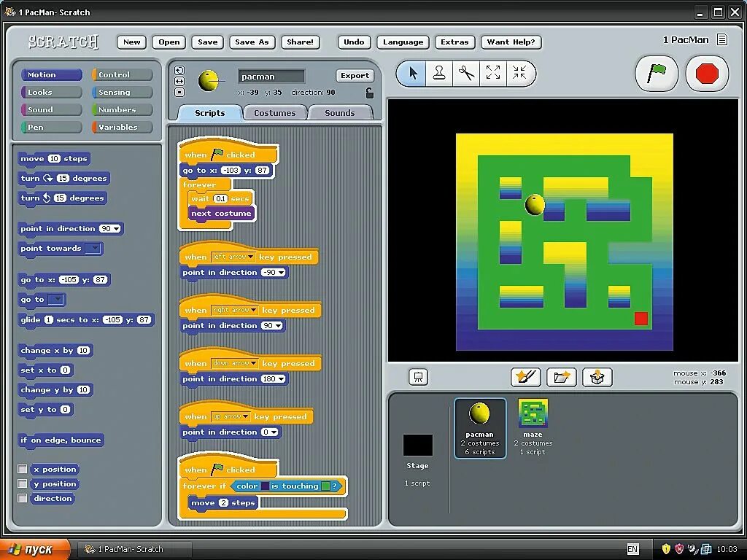Click the red square on stage
747x560 pixels.
point(641,319)
